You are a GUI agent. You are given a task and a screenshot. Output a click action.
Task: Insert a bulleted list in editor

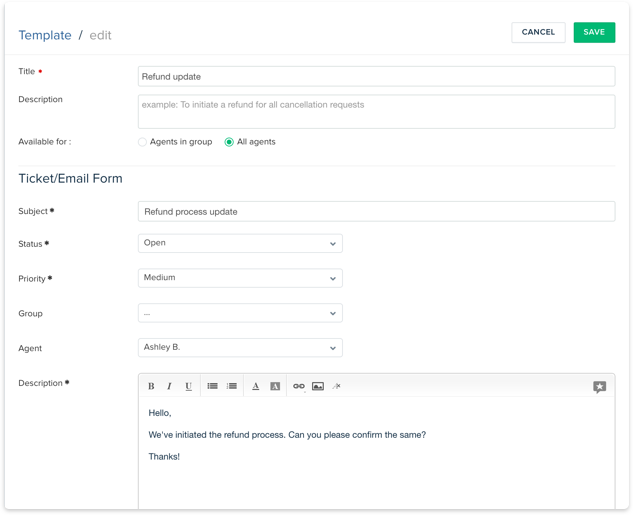[213, 386]
